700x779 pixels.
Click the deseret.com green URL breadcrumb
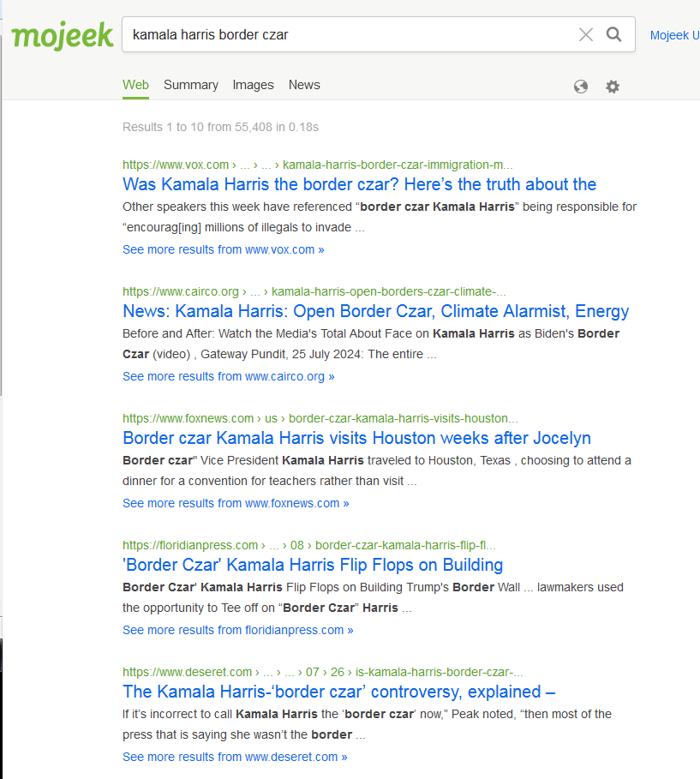pyautogui.click(x=323, y=672)
